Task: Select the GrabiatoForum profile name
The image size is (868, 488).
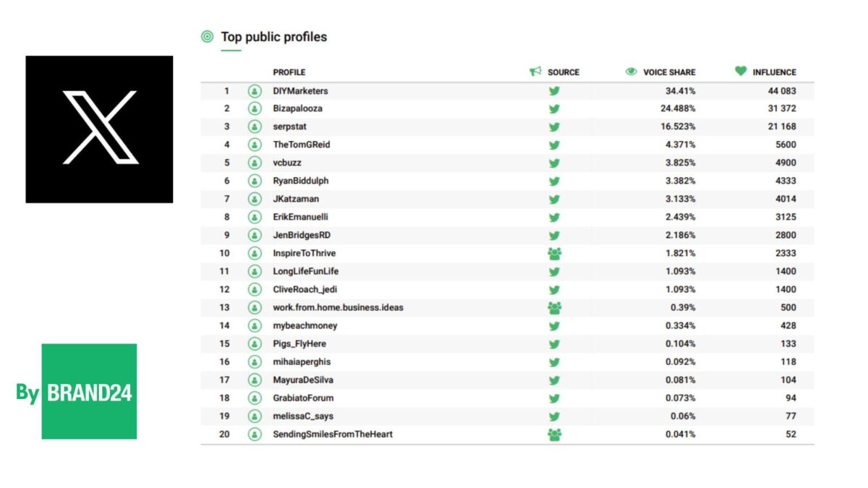Action: [x=303, y=398]
